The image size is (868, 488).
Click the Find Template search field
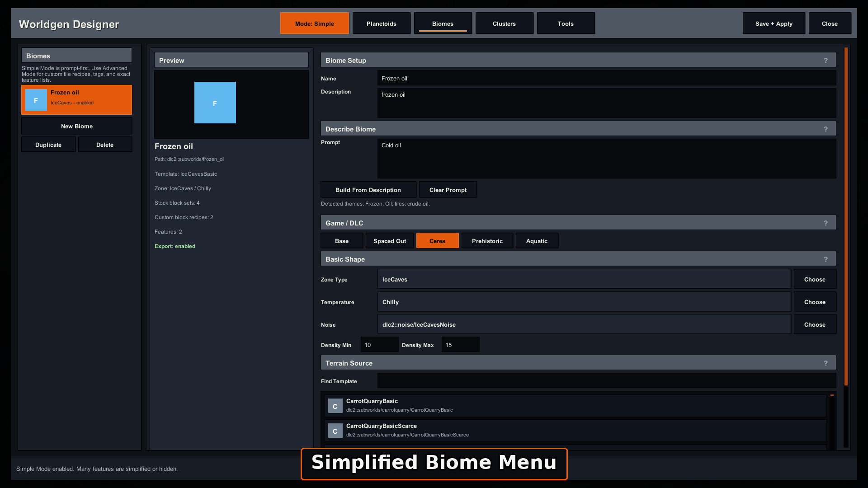click(607, 381)
